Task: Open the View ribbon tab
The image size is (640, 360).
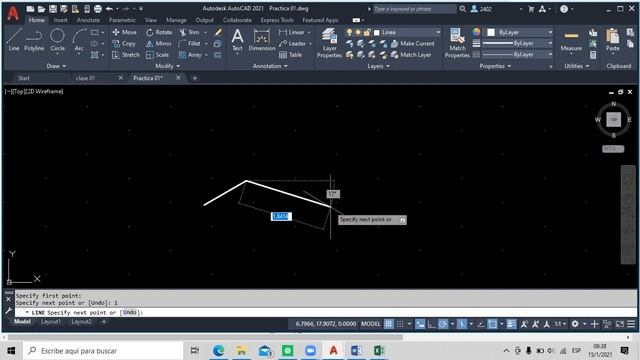Action: point(151,20)
